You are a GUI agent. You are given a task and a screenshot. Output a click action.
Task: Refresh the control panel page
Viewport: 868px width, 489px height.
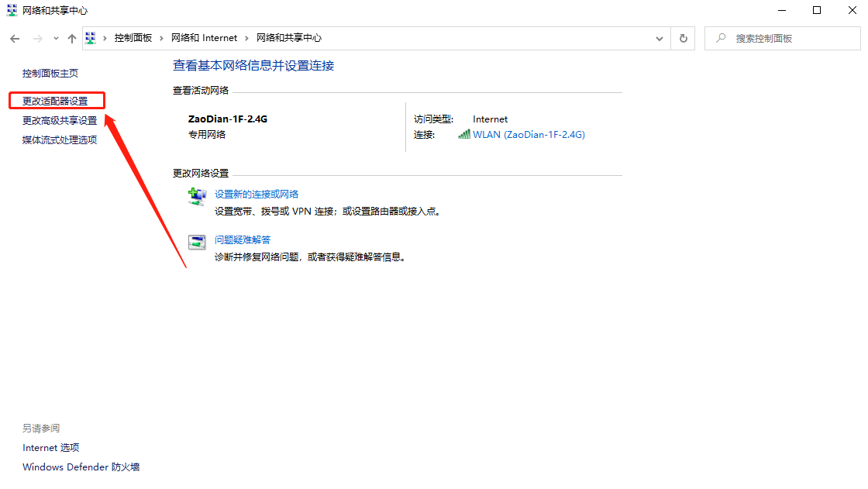[683, 38]
